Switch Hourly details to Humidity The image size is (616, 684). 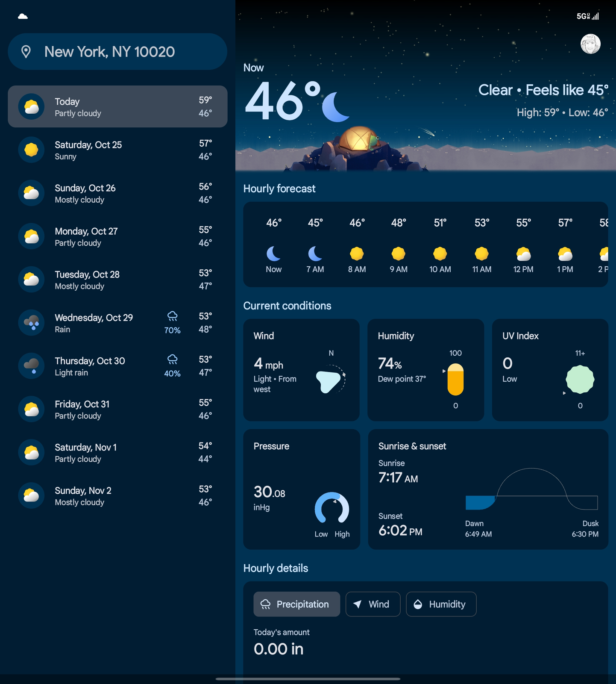pyautogui.click(x=441, y=604)
